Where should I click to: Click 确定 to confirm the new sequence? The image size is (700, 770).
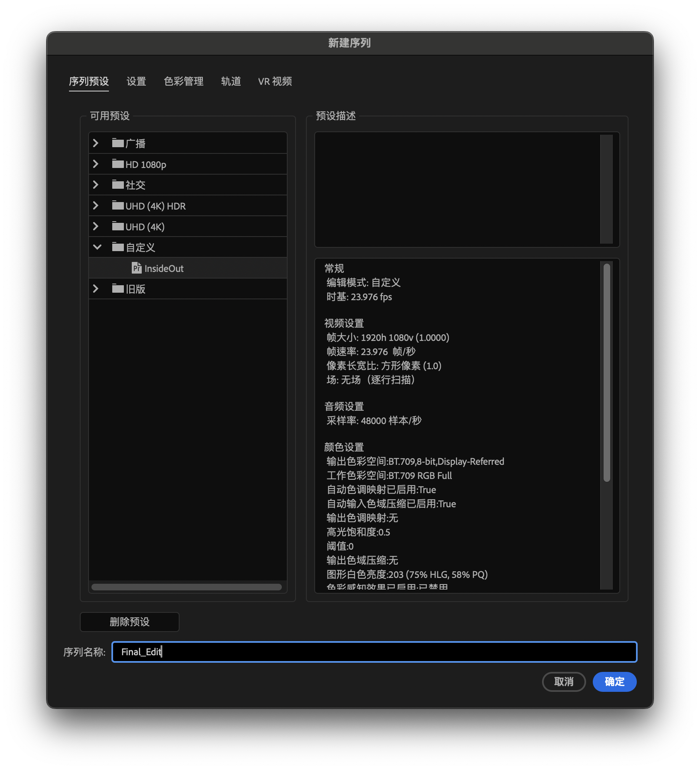(x=615, y=682)
